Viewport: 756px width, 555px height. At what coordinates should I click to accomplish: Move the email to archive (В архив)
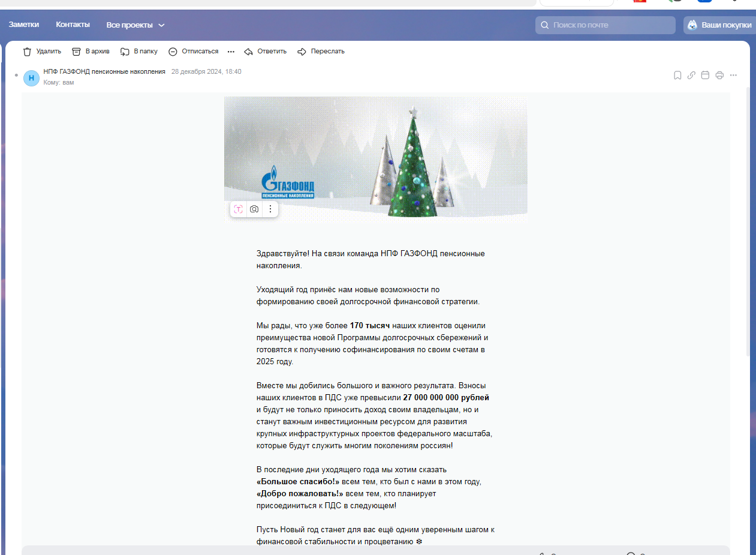91,52
